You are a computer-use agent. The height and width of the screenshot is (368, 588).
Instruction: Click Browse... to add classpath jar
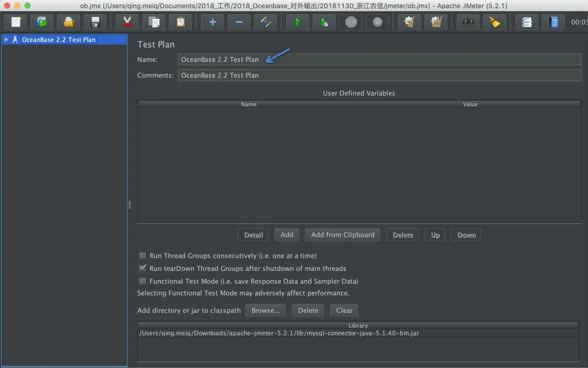[265, 310]
